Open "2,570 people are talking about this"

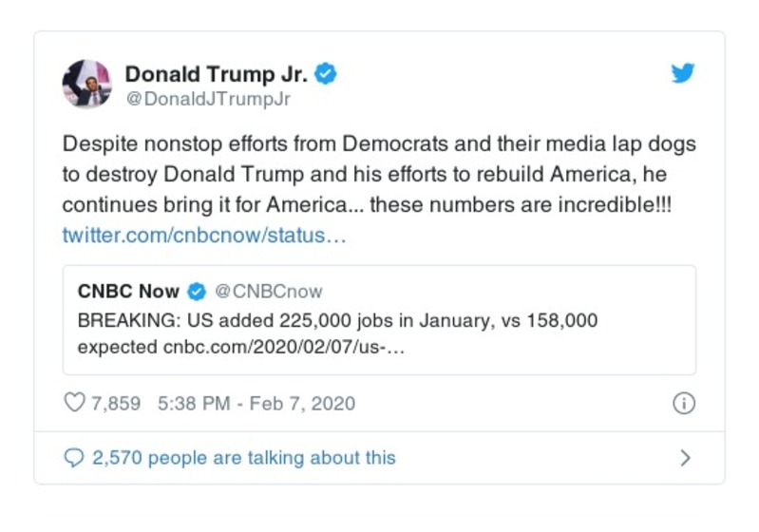pos(243,458)
